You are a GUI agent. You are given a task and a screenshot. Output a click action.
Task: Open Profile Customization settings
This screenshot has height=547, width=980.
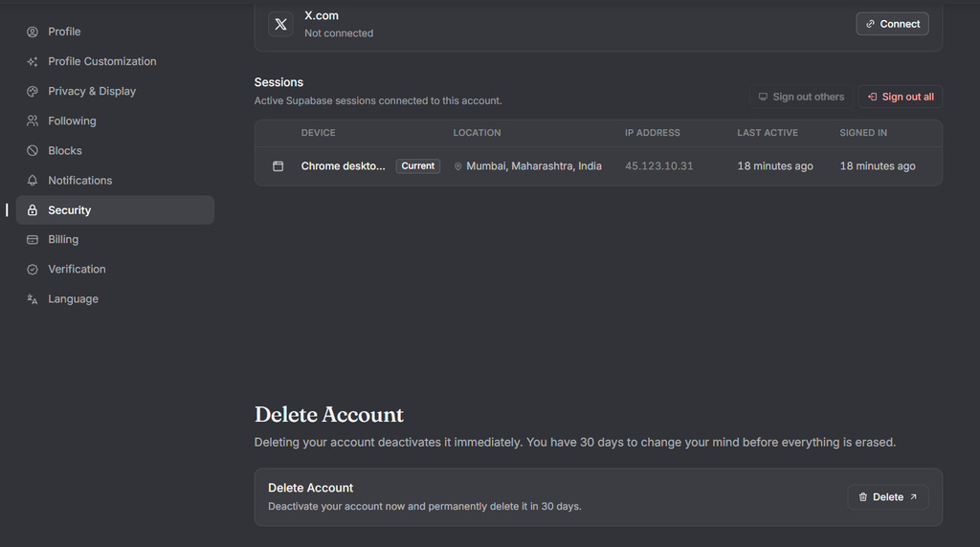[x=115, y=62]
